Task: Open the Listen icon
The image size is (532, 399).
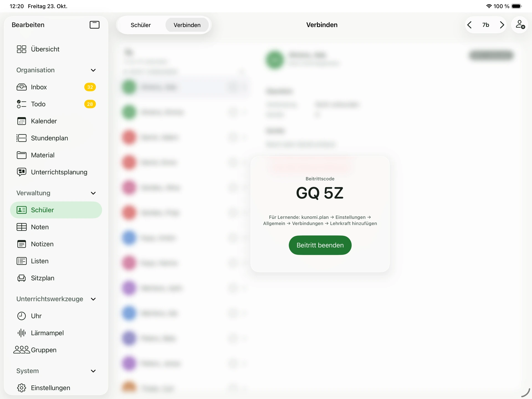Action: point(21,261)
